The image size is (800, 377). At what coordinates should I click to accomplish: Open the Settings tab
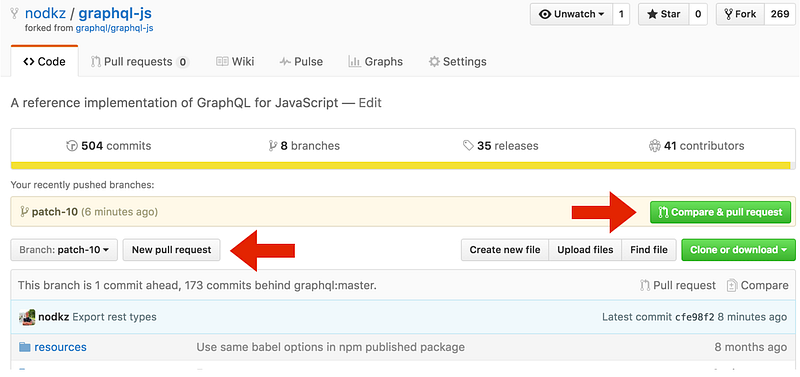(457, 62)
